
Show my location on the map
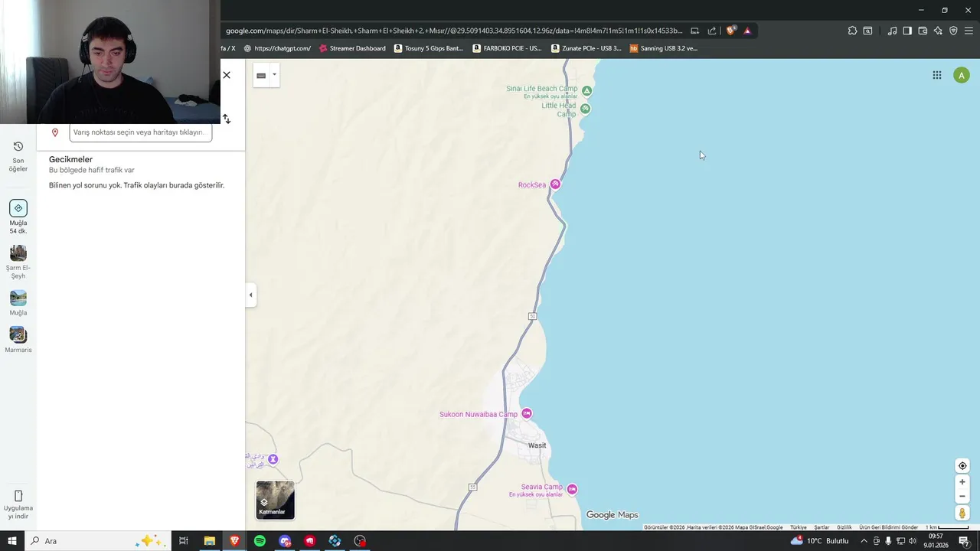coord(962,466)
